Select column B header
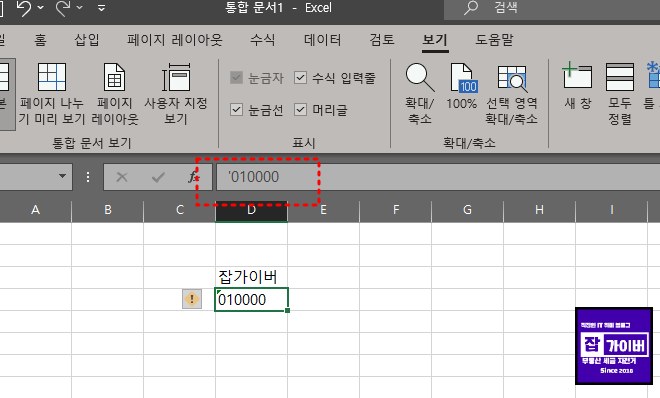This screenshot has height=398, width=660. (x=108, y=210)
